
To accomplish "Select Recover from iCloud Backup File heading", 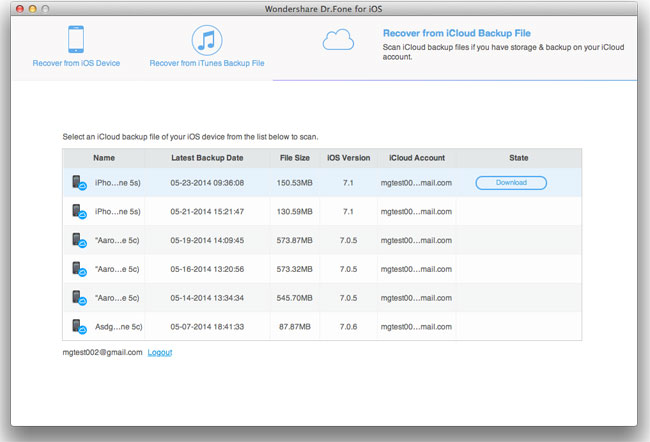I will [x=448, y=32].
